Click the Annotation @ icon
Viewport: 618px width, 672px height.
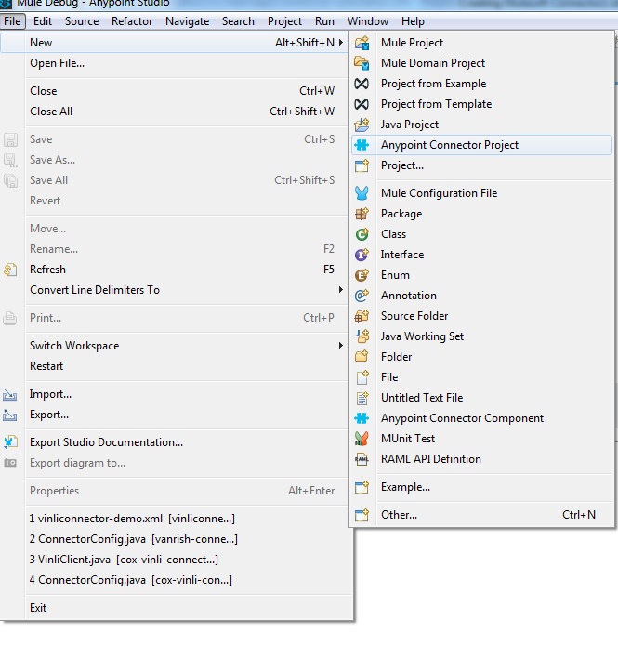click(x=362, y=296)
